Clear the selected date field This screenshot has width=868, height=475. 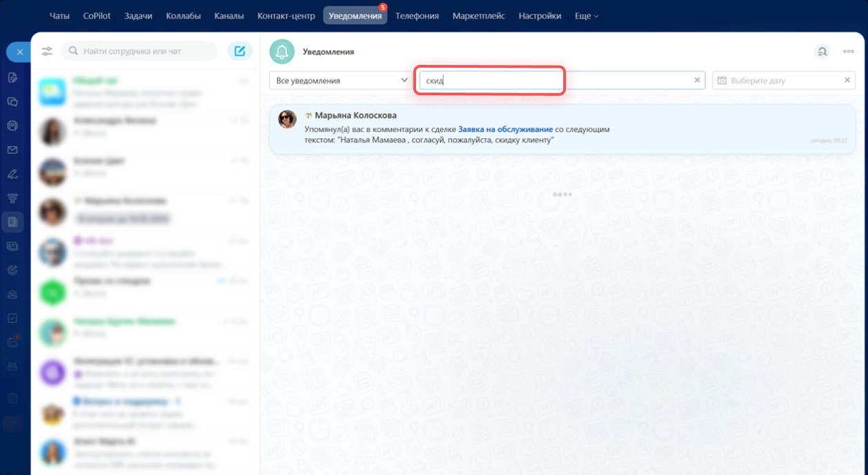(x=848, y=81)
